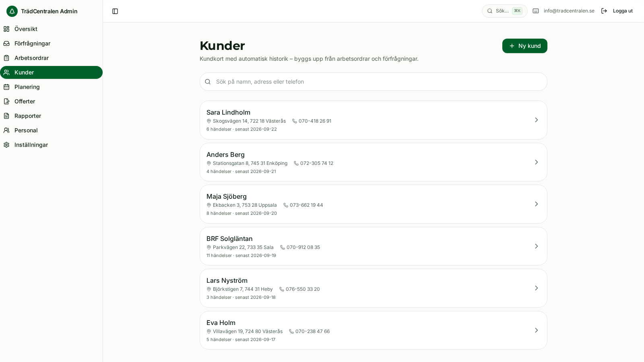644x362 pixels.
Task: Expand Lars Nyström's chevron
Action: tap(537, 288)
